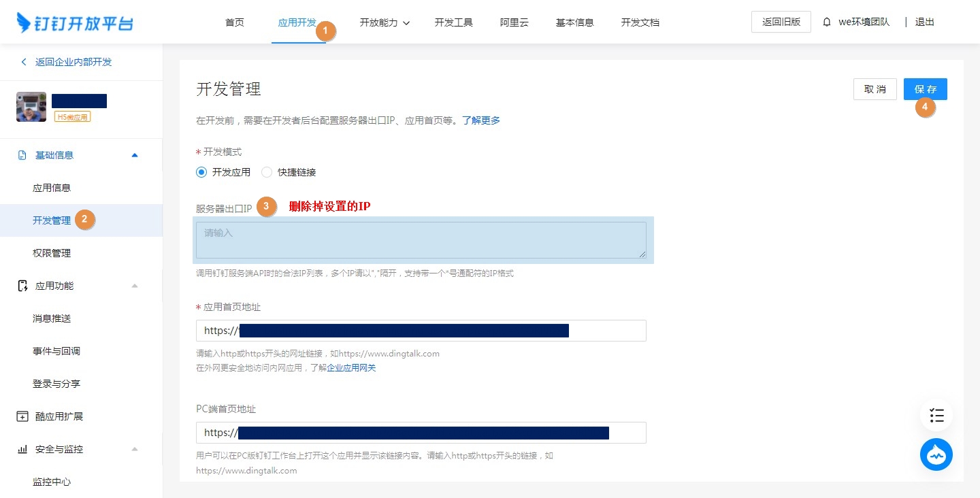Open the 开放能力 dropdown menu
Screen dimensions: 980x498
(385, 22)
